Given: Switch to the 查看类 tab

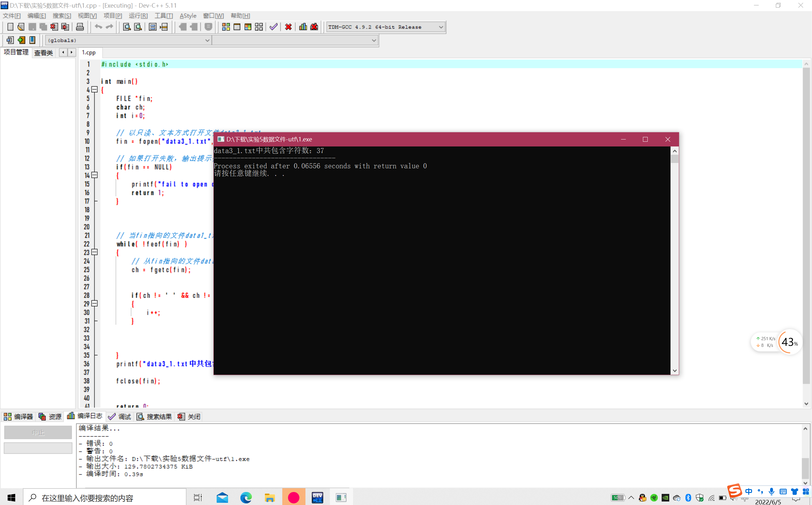Looking at the screenshot, I should [x=43, y=53].
